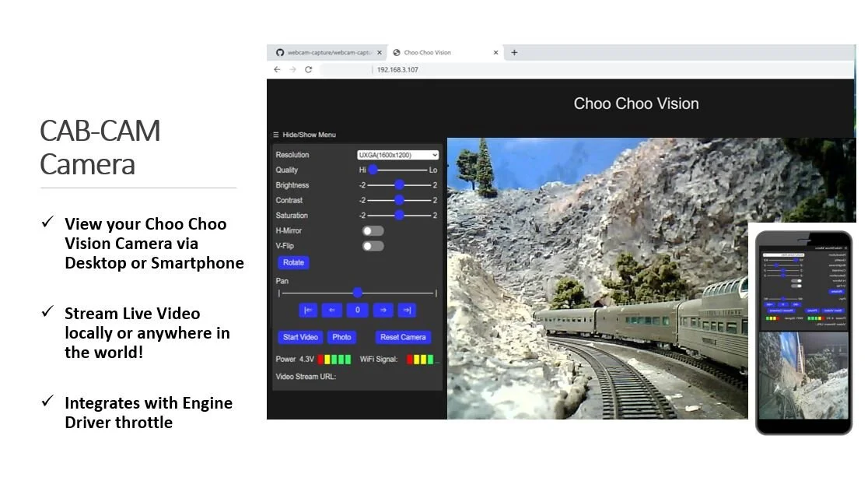Reload the Choo Choo Vision page
This screenshot has width=868, height=488.
309,69
